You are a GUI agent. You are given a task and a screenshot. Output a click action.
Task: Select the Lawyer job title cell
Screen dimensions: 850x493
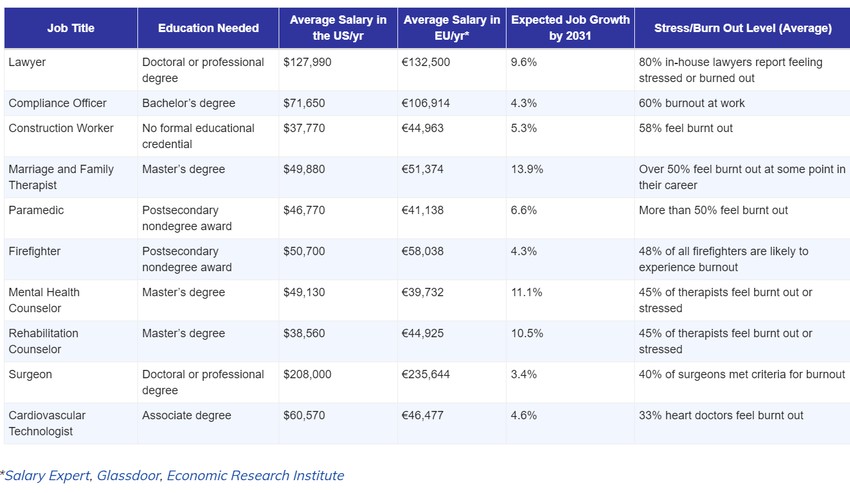tap(27, 62)
